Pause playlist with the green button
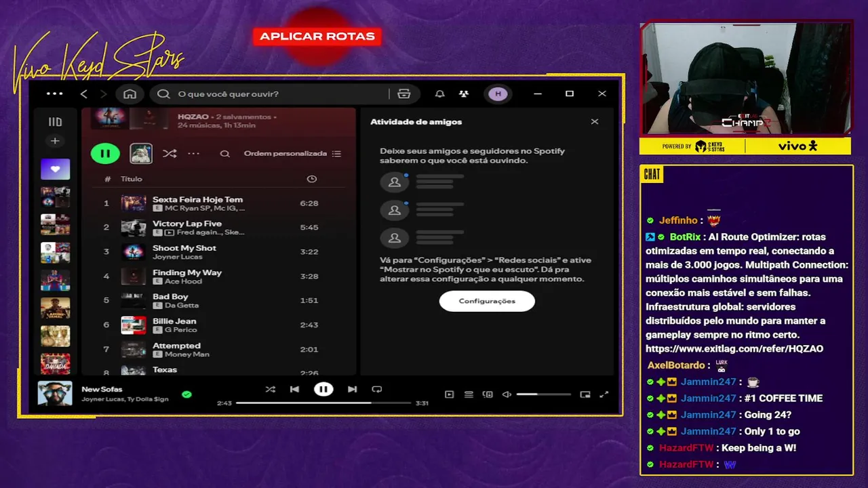868x488 pixels. (x=105, y=153)
